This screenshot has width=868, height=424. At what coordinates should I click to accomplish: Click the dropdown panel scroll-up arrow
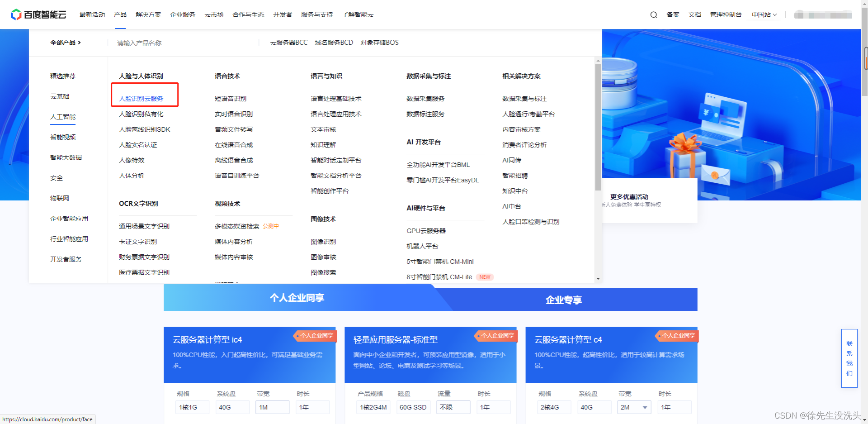tap(598, 61)
